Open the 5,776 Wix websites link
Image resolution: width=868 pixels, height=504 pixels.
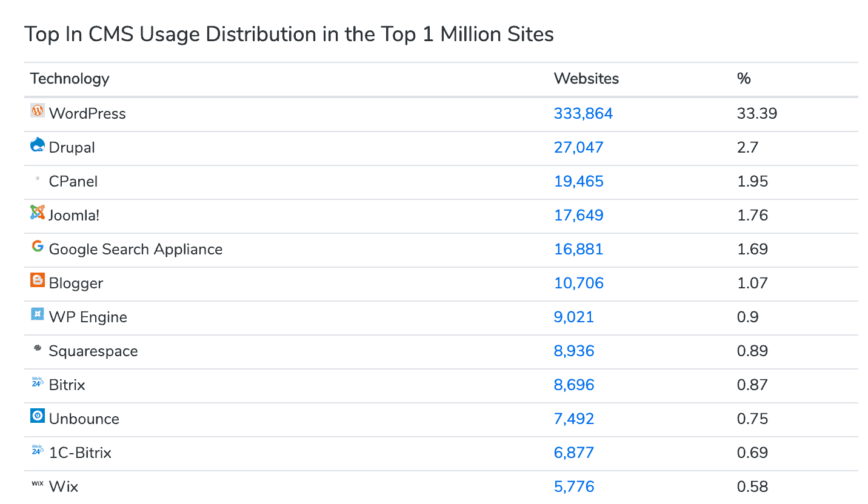point(573,486)
